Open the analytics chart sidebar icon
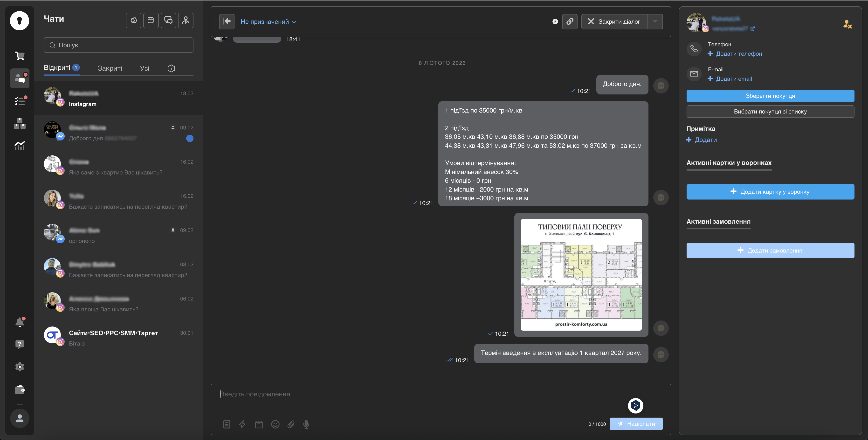The height and width of the screenshot is (440, 868). (20, 146)
